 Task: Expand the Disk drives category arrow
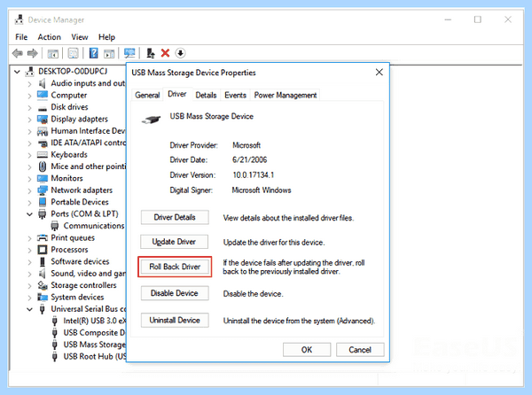coord(30,108)
